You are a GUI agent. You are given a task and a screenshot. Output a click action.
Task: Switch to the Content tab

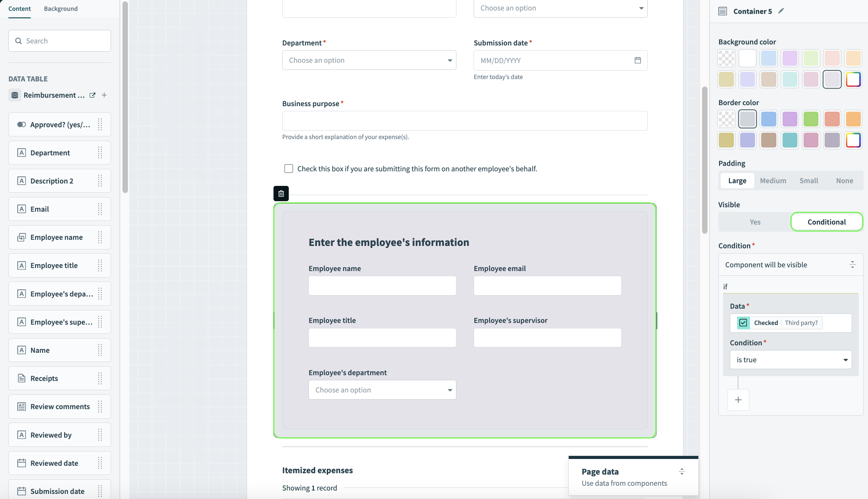click(20, 8)
